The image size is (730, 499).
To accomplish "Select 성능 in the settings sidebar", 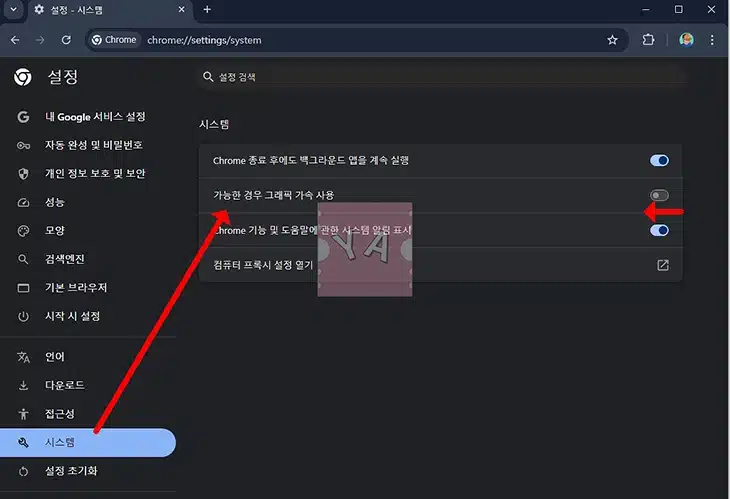I will (x=55, y=202).
